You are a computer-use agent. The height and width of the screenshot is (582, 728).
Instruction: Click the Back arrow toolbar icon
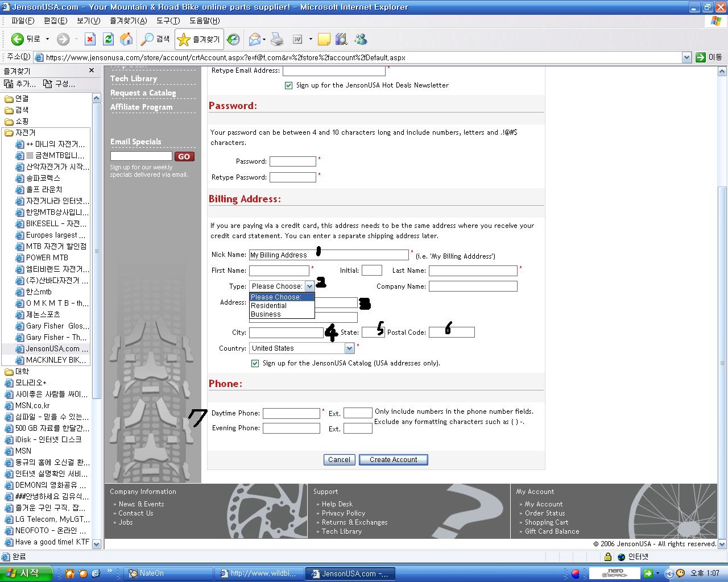(18, 39)
